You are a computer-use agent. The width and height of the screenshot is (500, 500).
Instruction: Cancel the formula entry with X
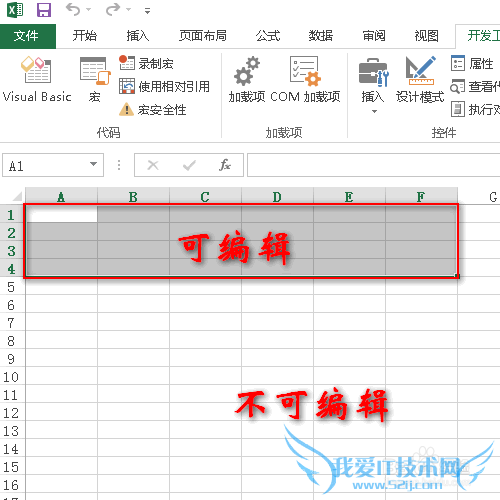pyautogui.click(x=153, y=165)
